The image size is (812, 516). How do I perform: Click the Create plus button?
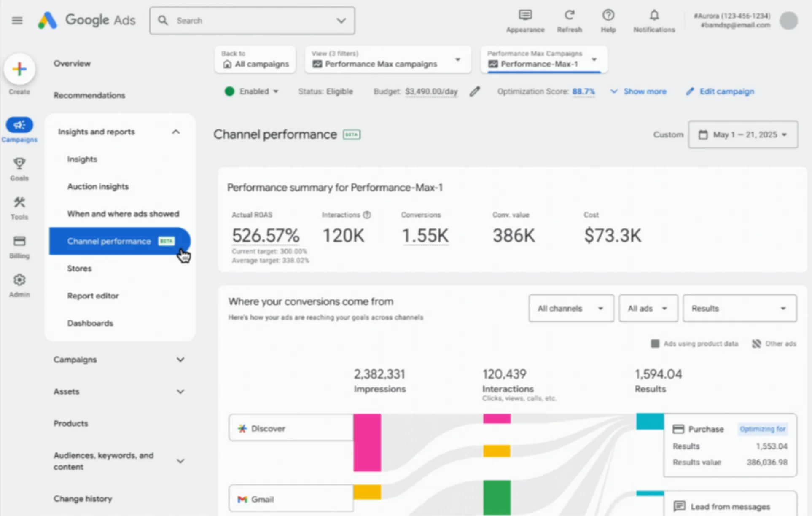click(x=19, y=69)
